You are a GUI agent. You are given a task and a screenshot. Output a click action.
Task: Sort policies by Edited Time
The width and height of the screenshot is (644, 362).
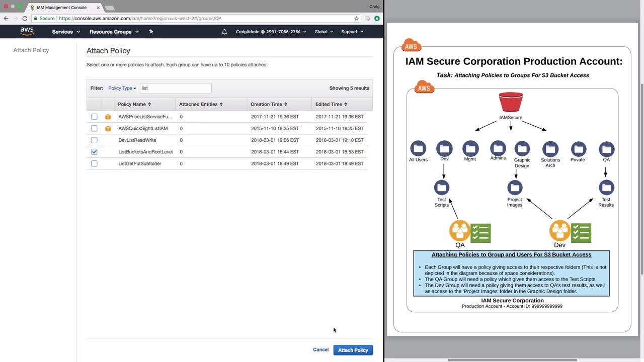click(331, 104)
